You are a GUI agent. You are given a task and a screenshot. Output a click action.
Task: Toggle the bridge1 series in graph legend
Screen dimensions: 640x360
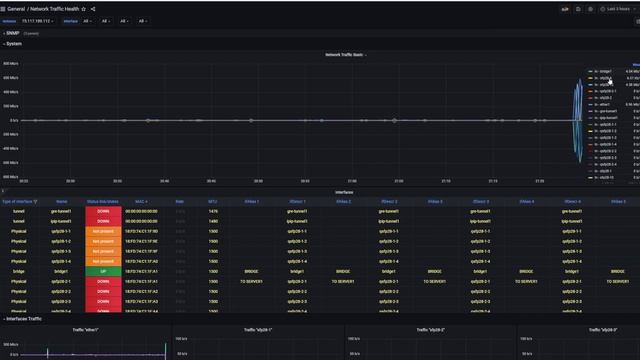(603, 71)
